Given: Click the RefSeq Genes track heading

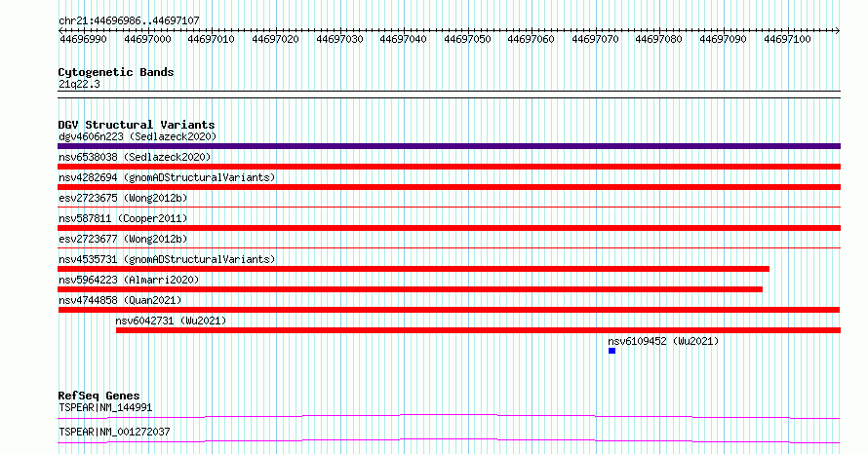Looking at the screenshot, I should click(99, 396).
